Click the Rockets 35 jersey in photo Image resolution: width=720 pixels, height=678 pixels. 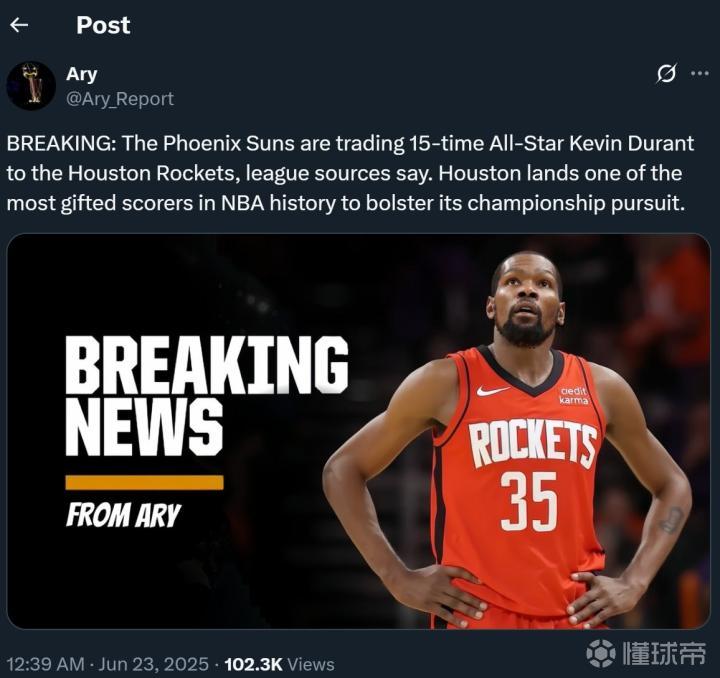tap(521, 477)
